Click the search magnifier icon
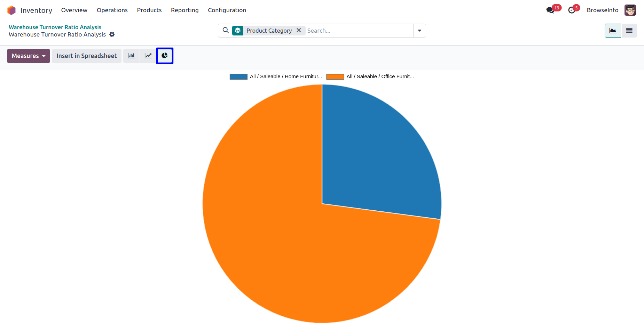This screenshot has height=324, width=644. [226, 31]
